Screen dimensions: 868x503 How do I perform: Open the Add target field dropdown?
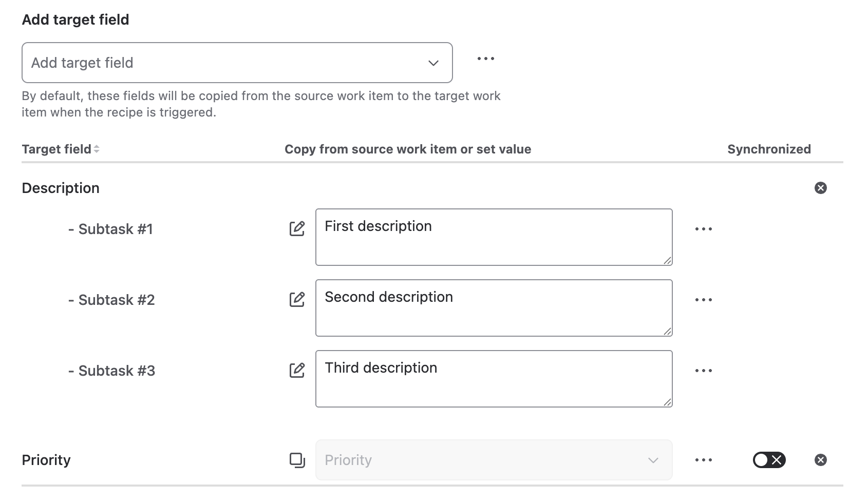click(x=237, y=63)
